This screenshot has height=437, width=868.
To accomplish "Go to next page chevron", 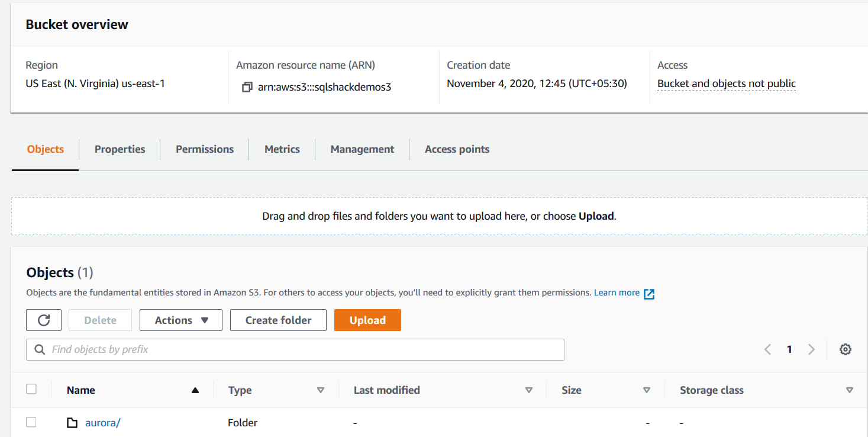I will point(812,349).
